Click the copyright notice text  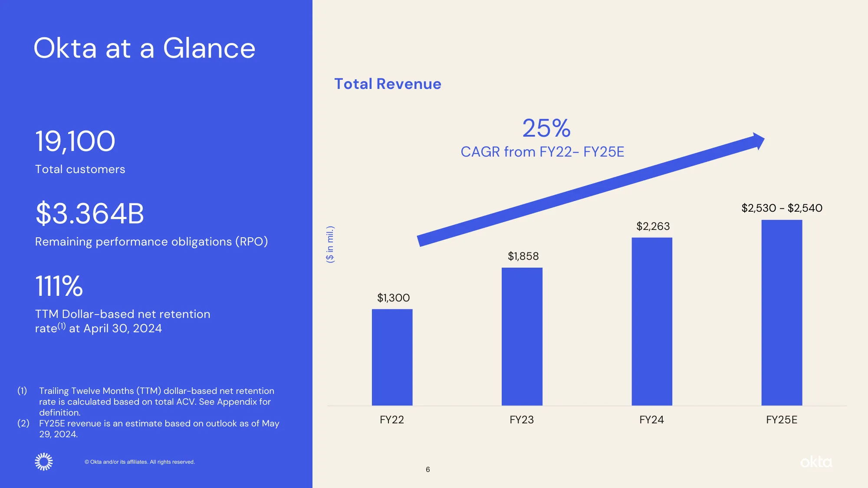click(140, 462)
